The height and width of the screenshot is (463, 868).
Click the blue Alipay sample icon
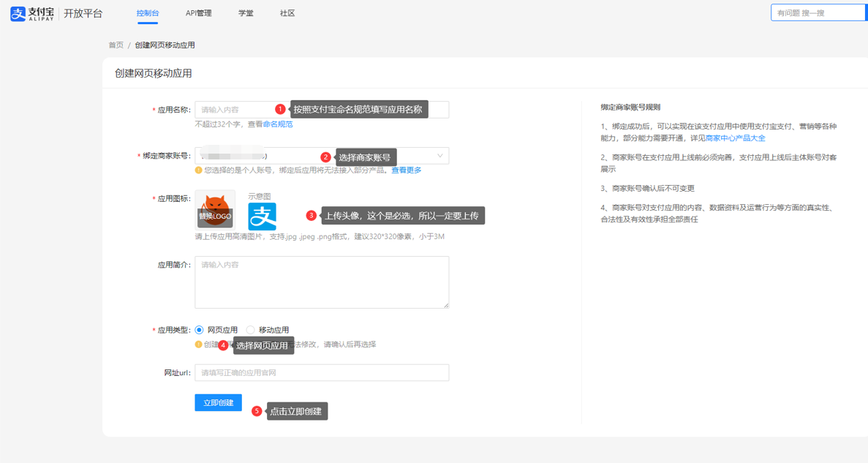[262, 217]
